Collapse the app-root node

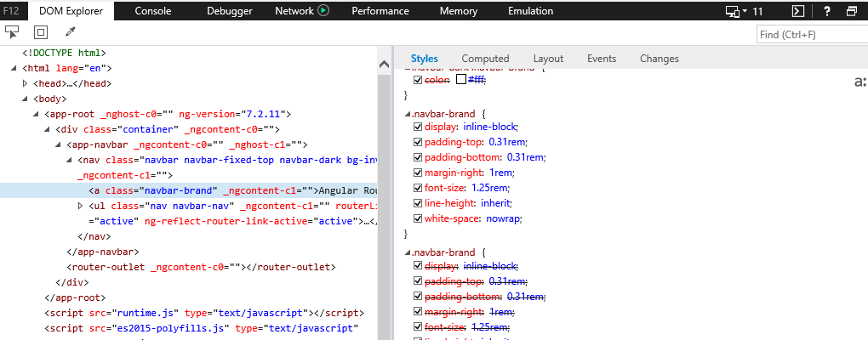[36, 115]
